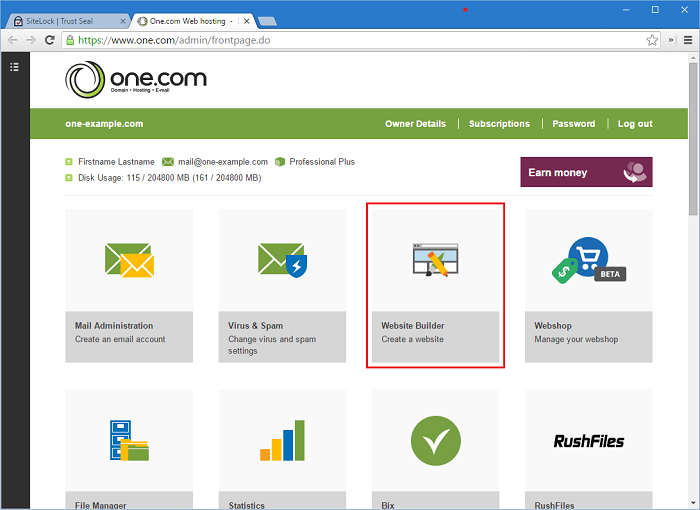Open the Webshop cart icon
The width and height of the screenshot is (700, 510).
[x=588, y=260]
